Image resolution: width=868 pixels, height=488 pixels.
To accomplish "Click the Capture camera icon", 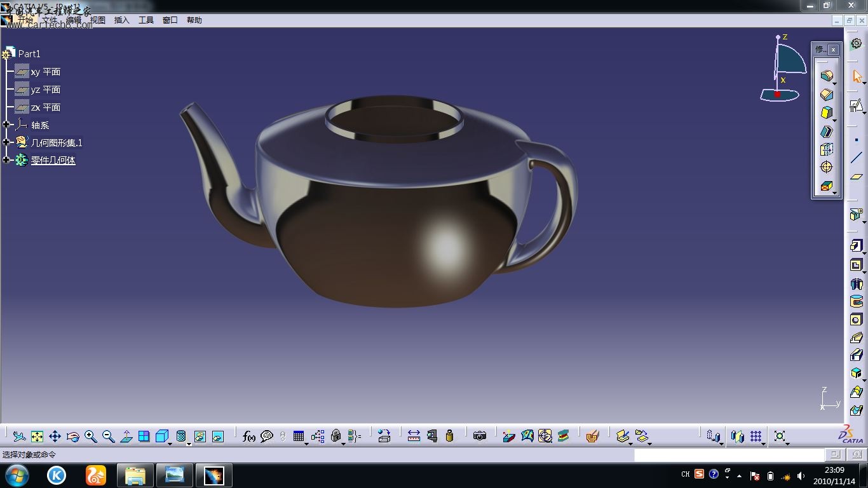I will 480,436.
